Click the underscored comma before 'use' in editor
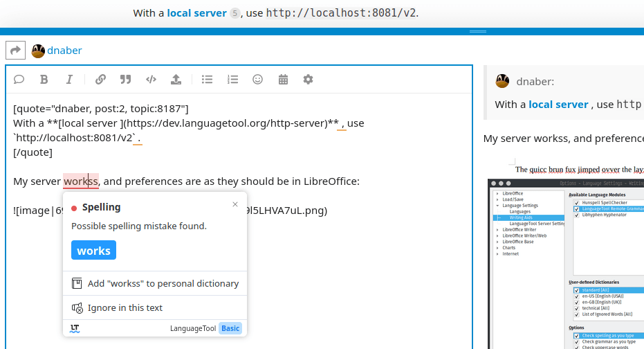 (342, 125)
